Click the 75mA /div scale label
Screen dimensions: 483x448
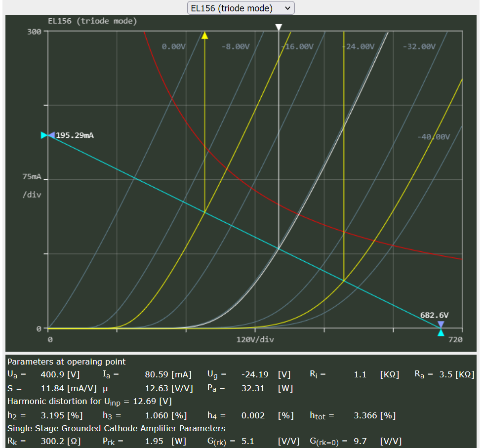32,186
